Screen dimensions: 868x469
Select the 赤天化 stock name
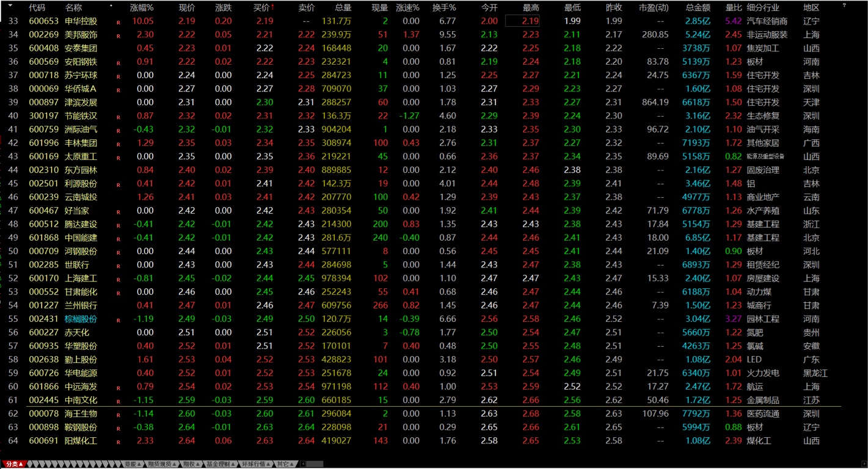coord(77,333)
